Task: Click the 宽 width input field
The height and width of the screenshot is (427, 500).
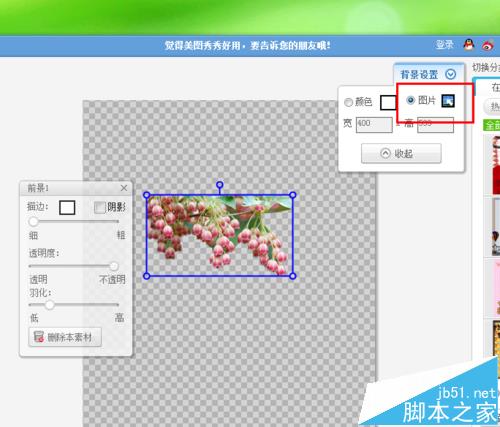Action: click(x=374, y=125)
